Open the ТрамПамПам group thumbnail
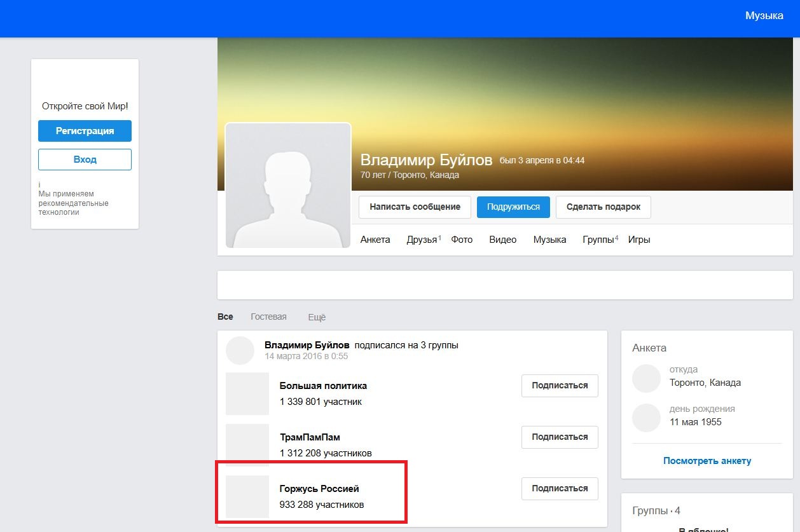Image resolution: width=800 pixels, height=532 pixels. (247, 445)
